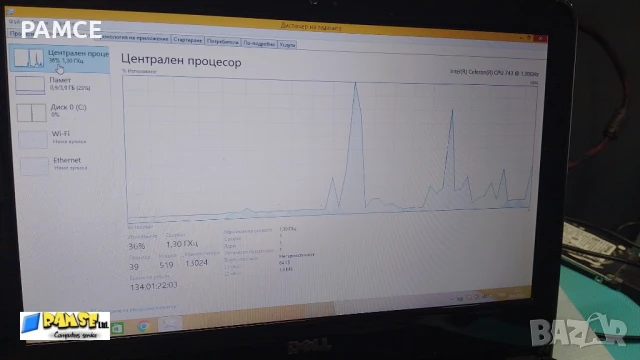The image size is (640, 360).
Task: Click the Централен процесор heading
Action: click(x=181, y=61)
